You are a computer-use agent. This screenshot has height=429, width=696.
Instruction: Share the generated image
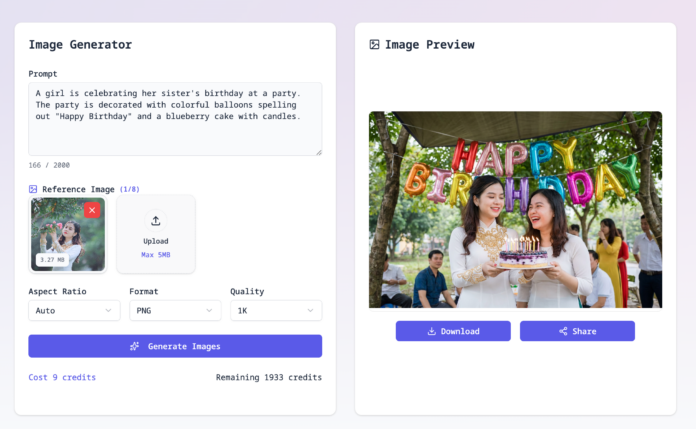577,331
